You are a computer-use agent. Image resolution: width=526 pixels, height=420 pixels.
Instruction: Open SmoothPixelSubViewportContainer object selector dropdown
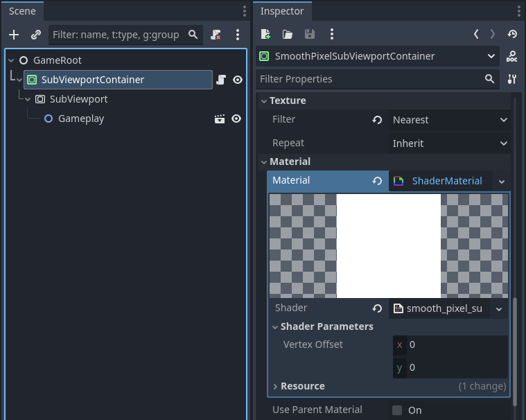coord(378,56)
